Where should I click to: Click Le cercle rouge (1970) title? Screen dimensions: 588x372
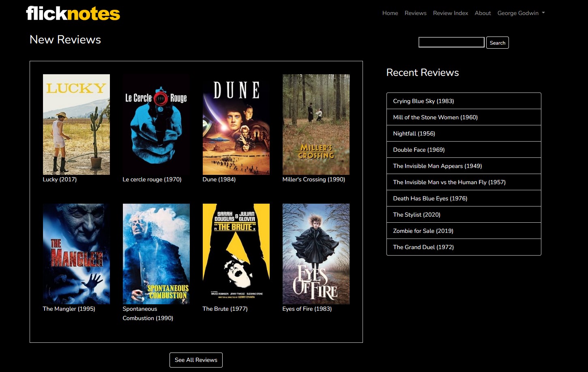152,179
